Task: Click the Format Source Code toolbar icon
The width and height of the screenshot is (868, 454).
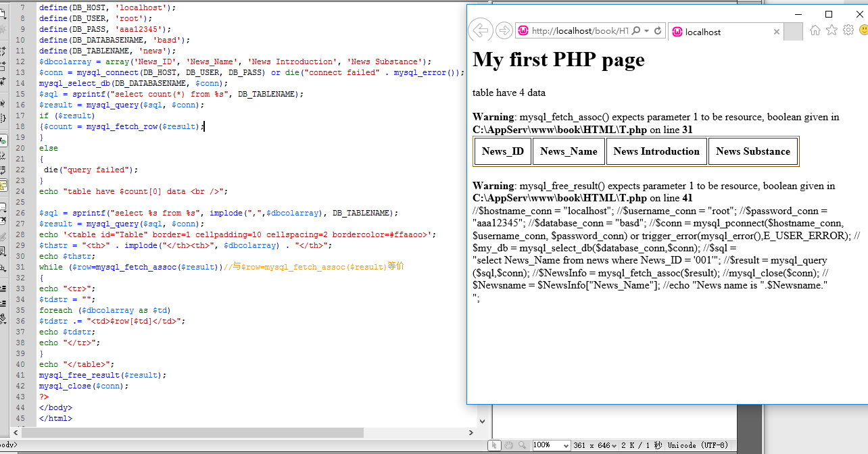Action: [4, 318]
